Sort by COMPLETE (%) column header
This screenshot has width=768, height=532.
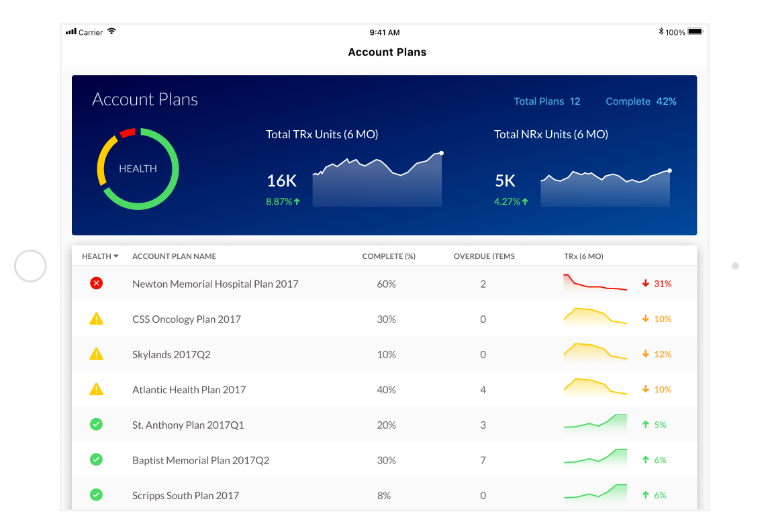click(389, 256)
